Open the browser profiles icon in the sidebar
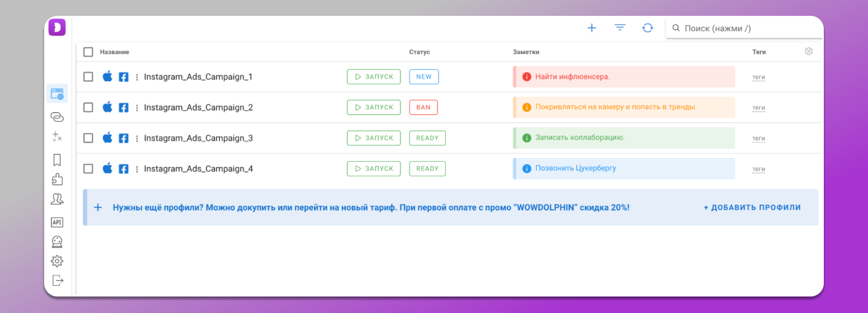The height and width of the screenshot is (313, 868). click(57, 94)
